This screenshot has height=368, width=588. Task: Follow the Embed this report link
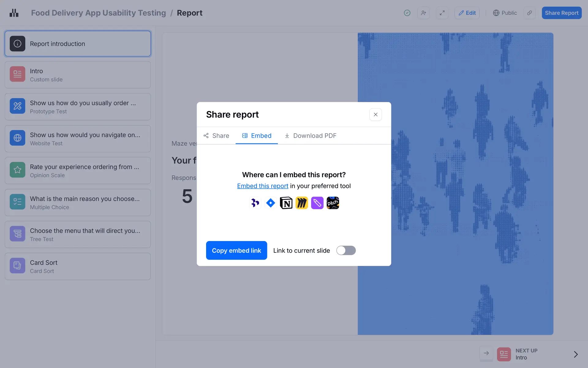click(262, 186)
